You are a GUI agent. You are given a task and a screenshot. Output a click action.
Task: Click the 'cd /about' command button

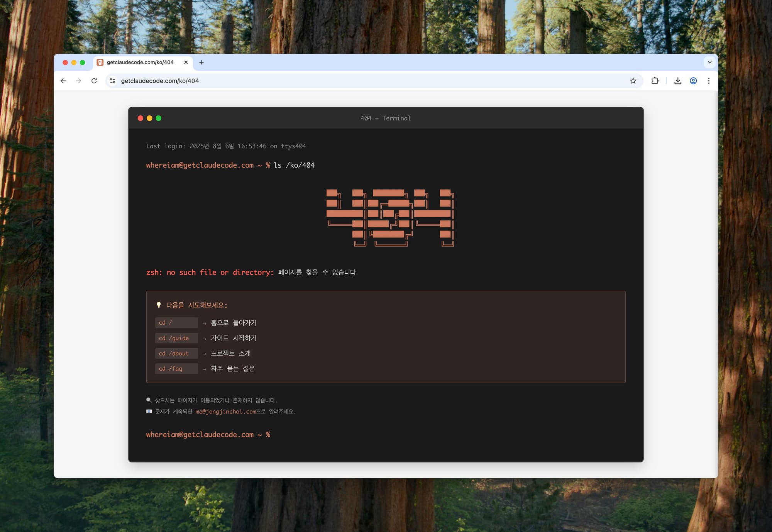coord(176,353)
